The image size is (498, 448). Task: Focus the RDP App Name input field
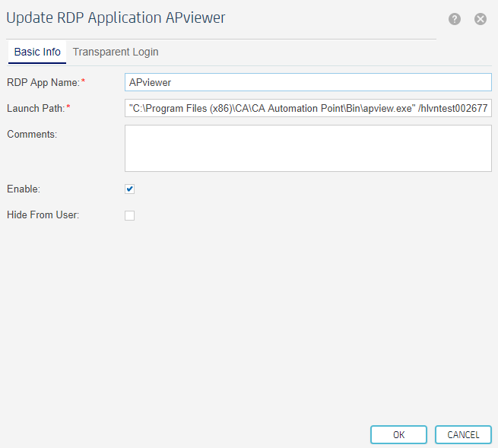(308, 82)
